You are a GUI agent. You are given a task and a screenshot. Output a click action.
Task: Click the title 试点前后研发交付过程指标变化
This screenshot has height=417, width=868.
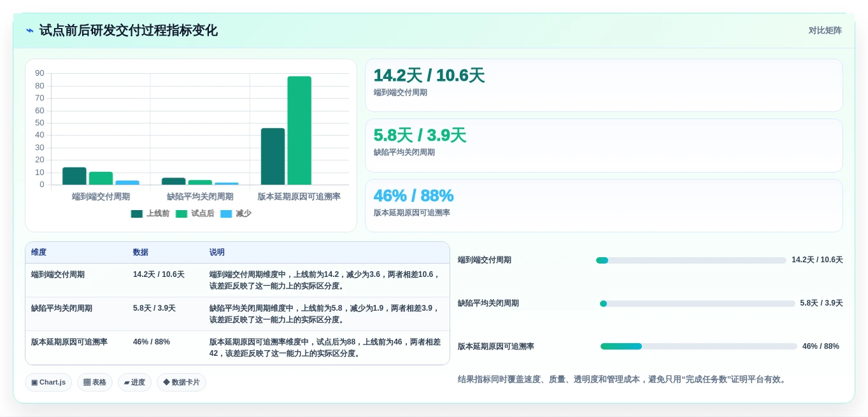point(129,31)
